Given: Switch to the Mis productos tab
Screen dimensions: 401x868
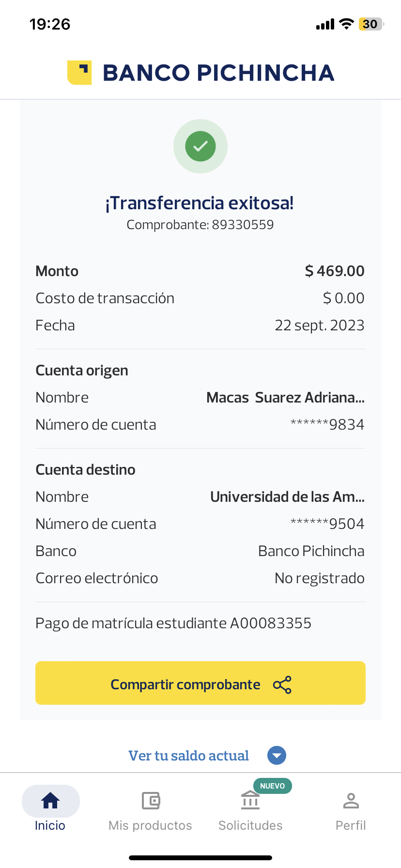Looking at the screenshot, I should tap(151, 825).
